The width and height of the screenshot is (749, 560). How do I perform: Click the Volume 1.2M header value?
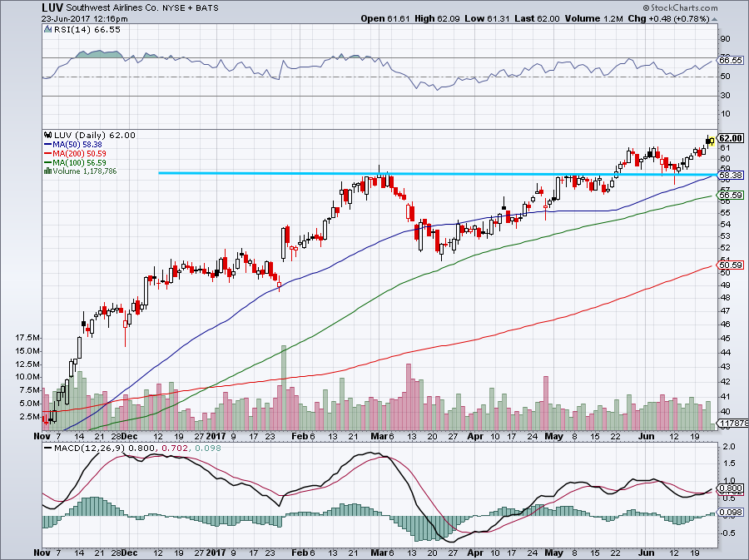click(x=593, y=18)
